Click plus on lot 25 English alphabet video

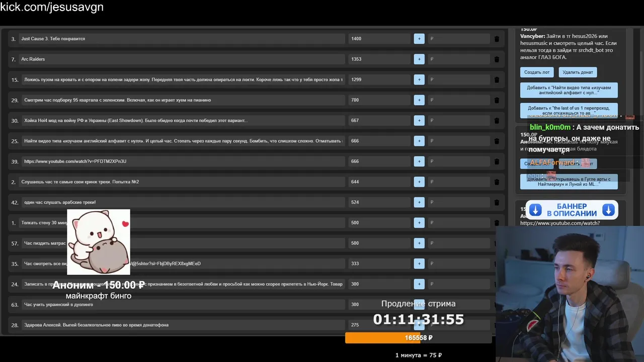point(419,141)
